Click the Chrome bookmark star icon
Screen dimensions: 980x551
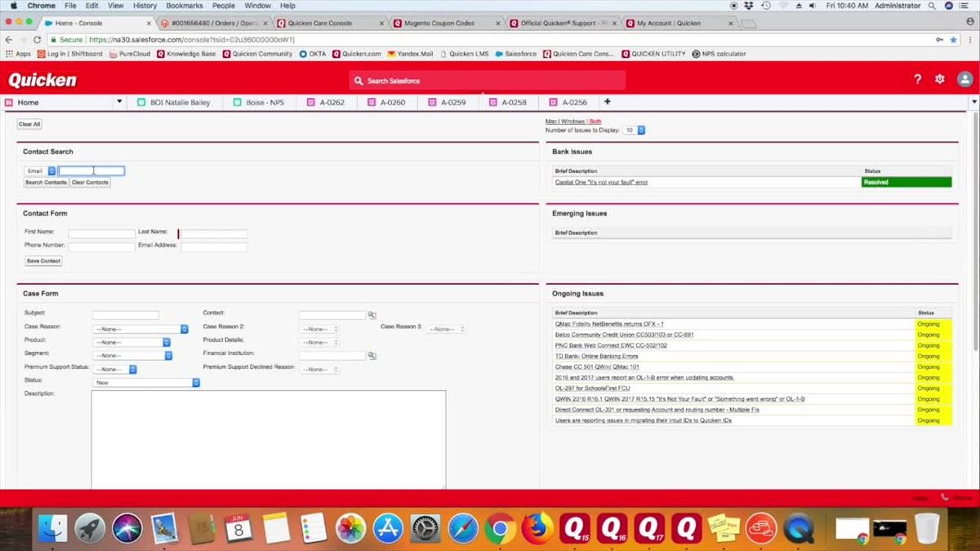[x=953, y=39]
